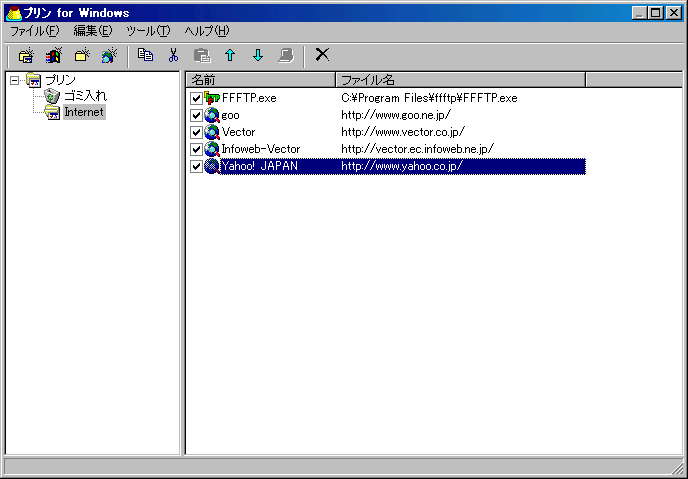Click the new group folder toolbar icon
Screen dimensions: 688x479
26,56
